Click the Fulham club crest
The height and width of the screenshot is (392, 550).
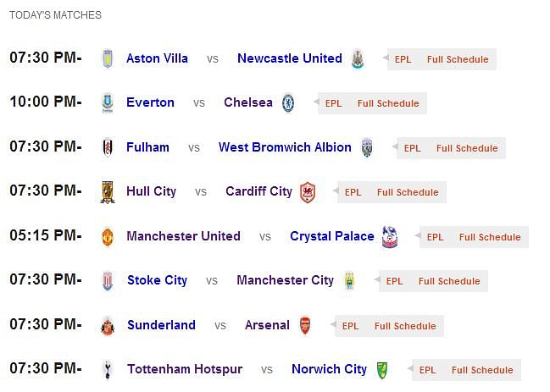click(x=108, y=147)
